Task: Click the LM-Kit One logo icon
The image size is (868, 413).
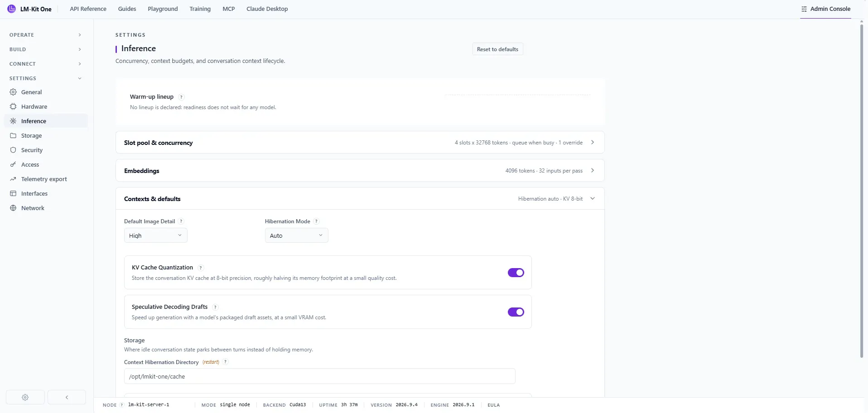Action: pyautogui.click(x=12, y=9)
